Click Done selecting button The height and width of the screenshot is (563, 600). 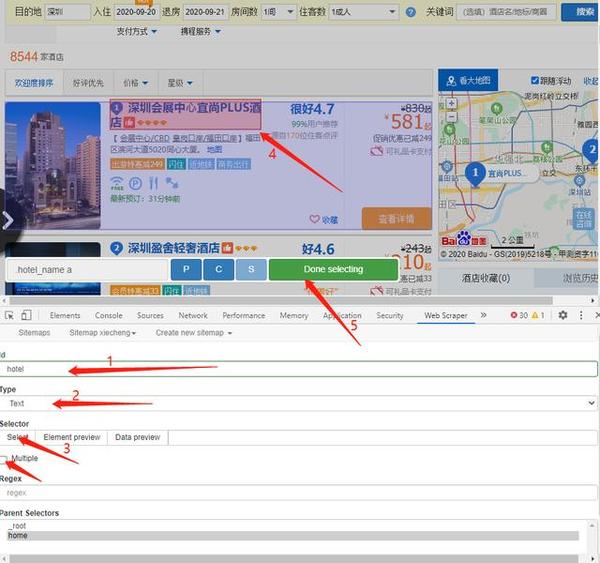point(333,269)
